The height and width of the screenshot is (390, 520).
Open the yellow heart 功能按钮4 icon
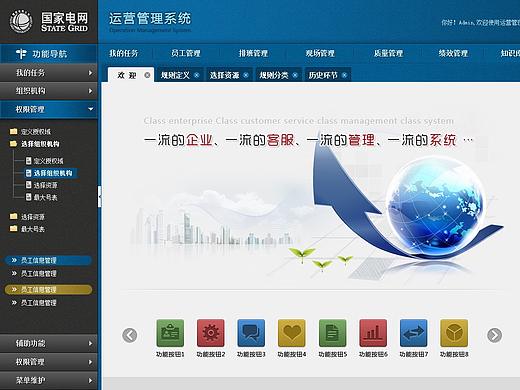[x=292, y=333]
